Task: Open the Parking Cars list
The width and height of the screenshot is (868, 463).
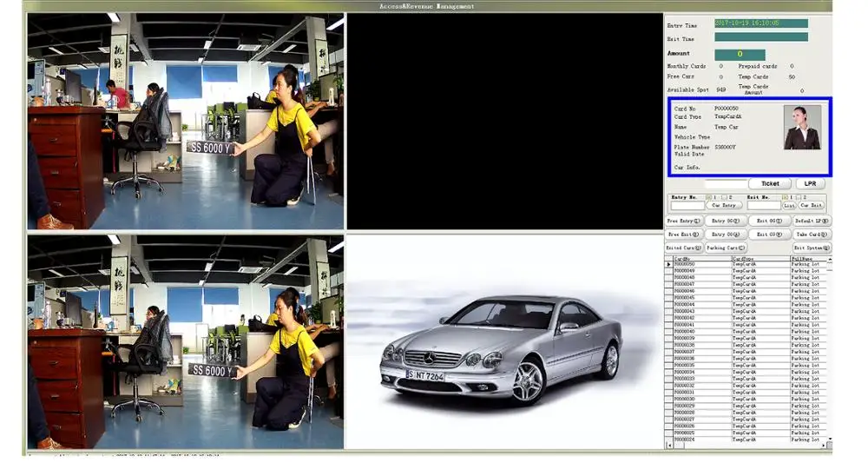Action: [x=727, y=248]
